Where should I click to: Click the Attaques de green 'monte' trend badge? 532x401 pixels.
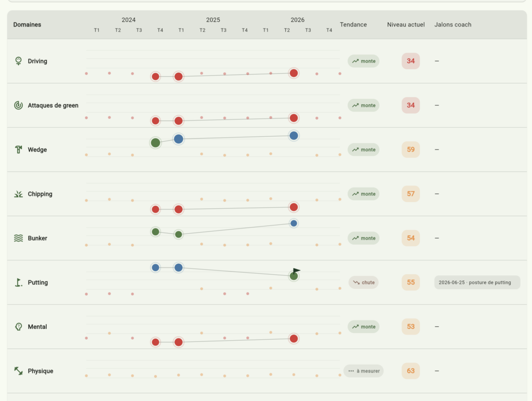pyautogui.click(x=363, y=105)
